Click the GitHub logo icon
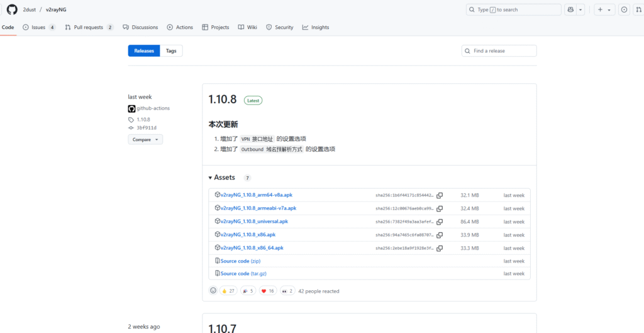This screenshot has height=333, width=644. pos(11,9)
